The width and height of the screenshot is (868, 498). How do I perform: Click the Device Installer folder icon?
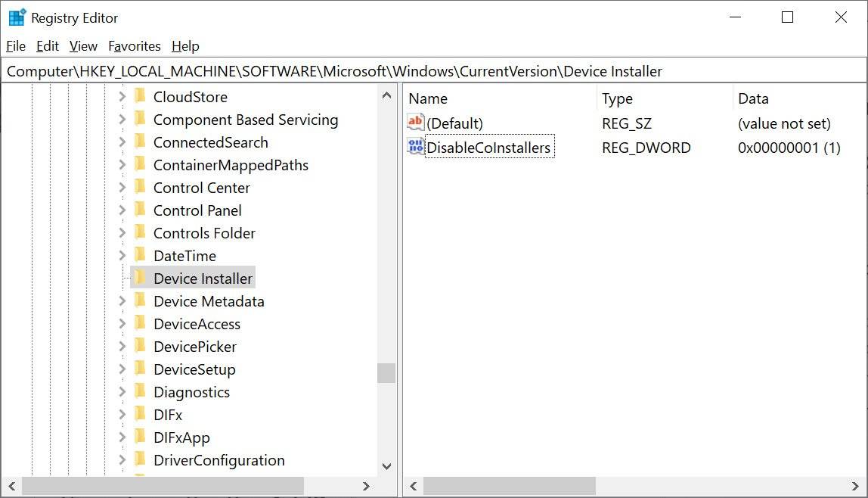tap(141, 278)
